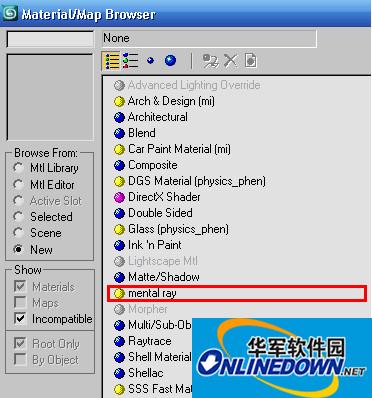Select Architectural material name

click(x=158, y=117)
